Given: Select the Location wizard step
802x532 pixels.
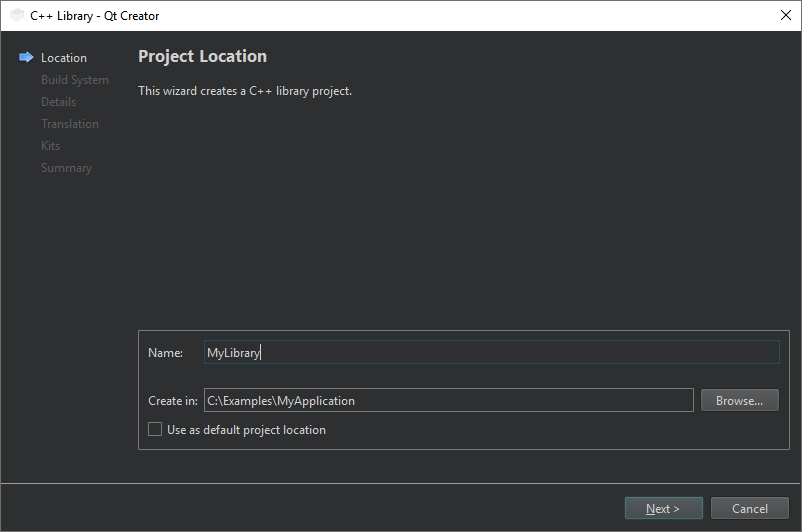Looking at the screenshot, I should click(x=64, y=58).
